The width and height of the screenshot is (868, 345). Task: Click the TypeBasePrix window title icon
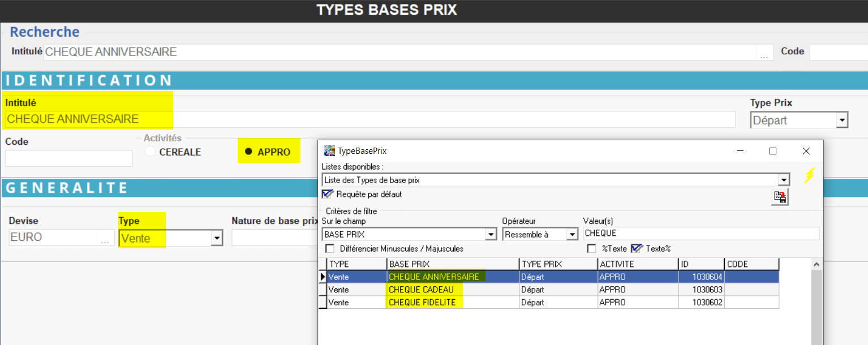tap(329, 151)
